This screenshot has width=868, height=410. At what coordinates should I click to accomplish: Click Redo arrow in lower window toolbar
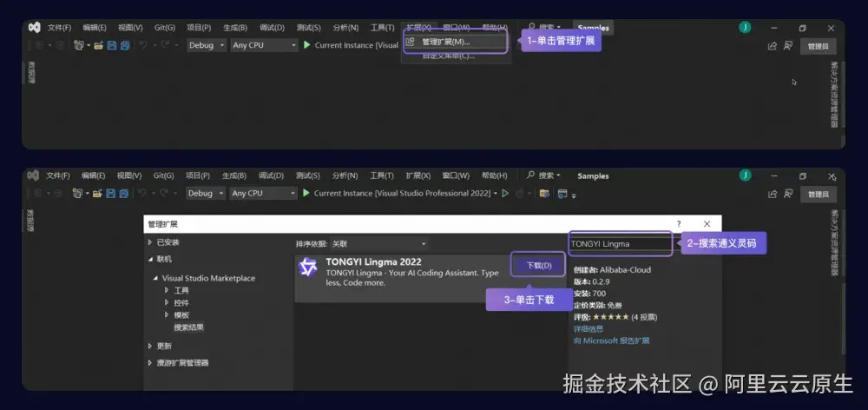pyautogui.click(x=164, y=194)
